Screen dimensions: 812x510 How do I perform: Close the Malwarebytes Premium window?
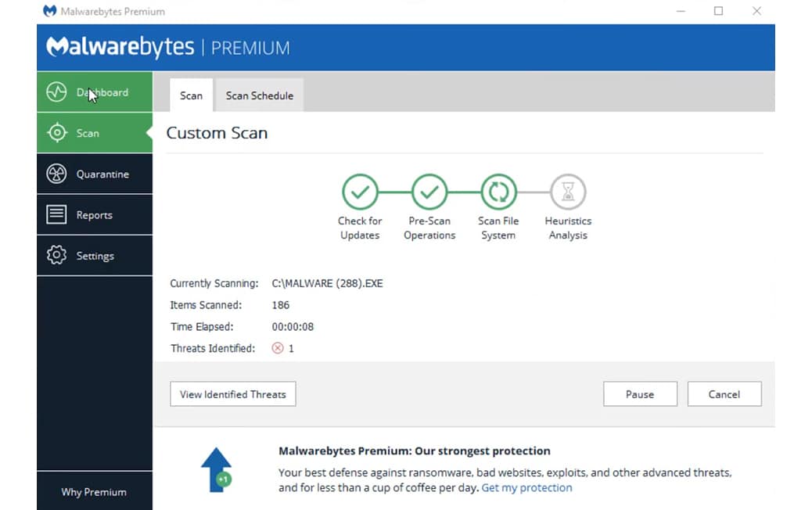(x=756, y=11)
